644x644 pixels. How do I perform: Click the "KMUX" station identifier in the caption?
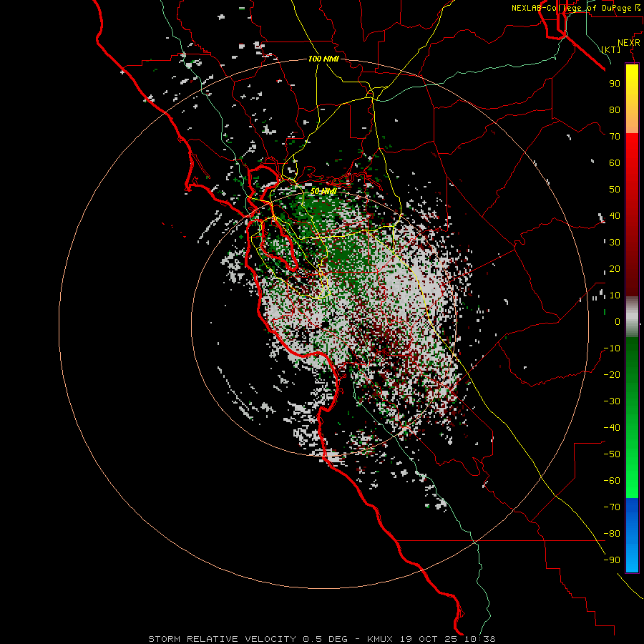tap(379, 639)
